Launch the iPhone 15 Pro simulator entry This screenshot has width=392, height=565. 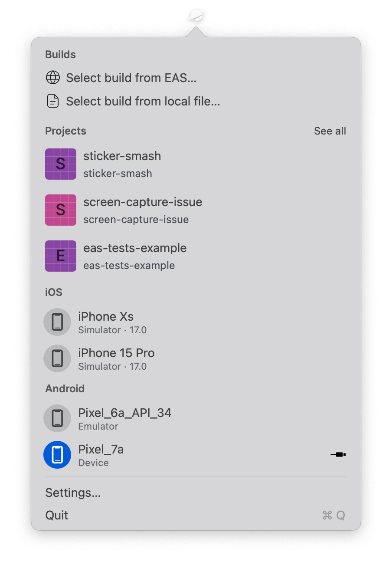(116, 353)
